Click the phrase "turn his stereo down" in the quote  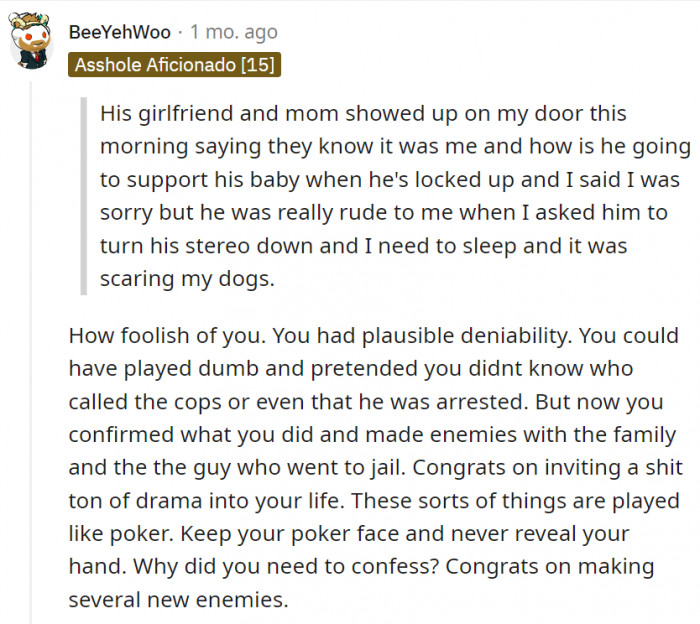tap(189, 246)
